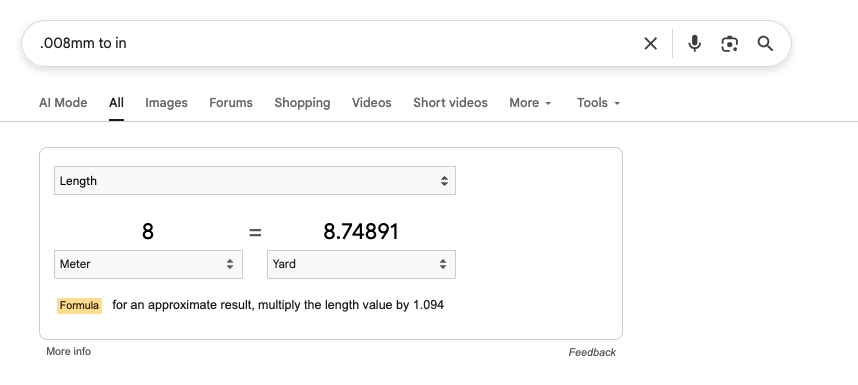Expand the More dropdown menu
858x385 pixels.
pos(530,103)
